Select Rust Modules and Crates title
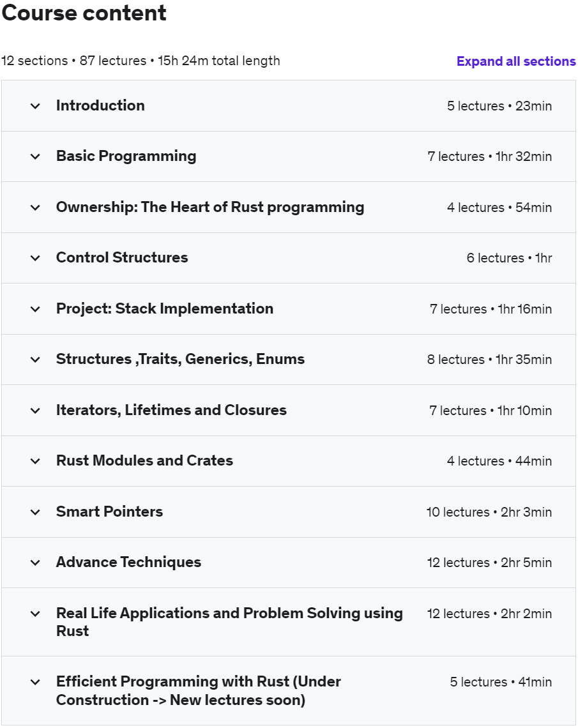Viewport: 578px width, 728px height. (x=144, y=460)
